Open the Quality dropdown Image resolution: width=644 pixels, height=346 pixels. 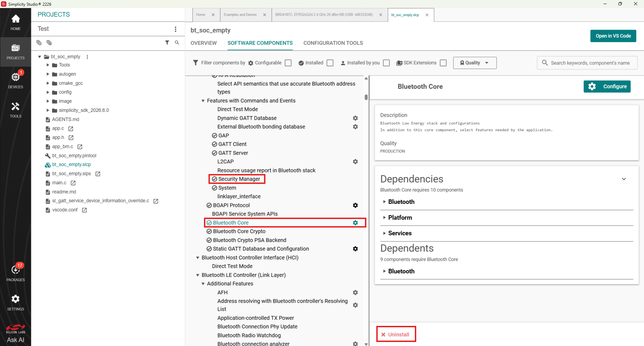point(475,63)
